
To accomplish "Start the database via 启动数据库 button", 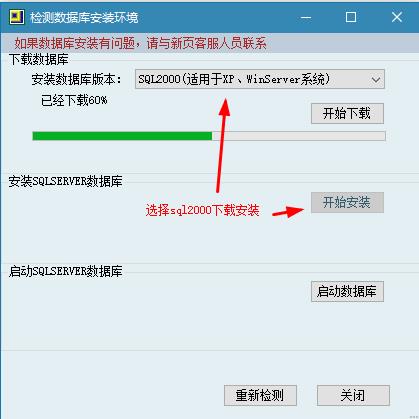I will 347,291.
